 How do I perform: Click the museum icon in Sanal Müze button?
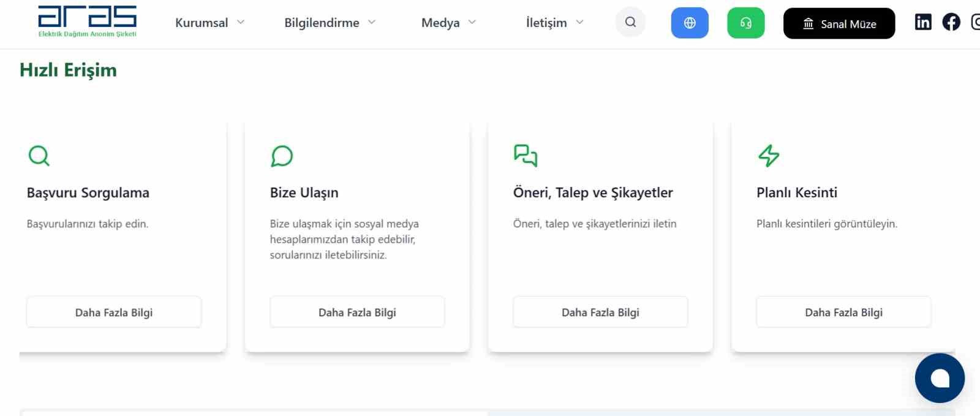807,23
